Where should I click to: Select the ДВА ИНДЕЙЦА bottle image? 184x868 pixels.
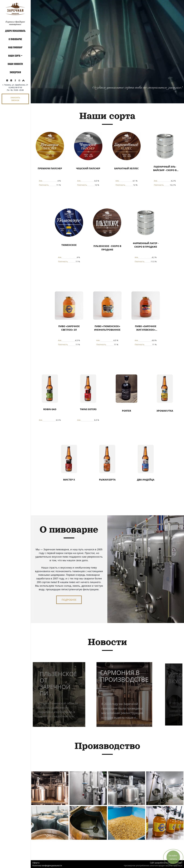[145, 459]
